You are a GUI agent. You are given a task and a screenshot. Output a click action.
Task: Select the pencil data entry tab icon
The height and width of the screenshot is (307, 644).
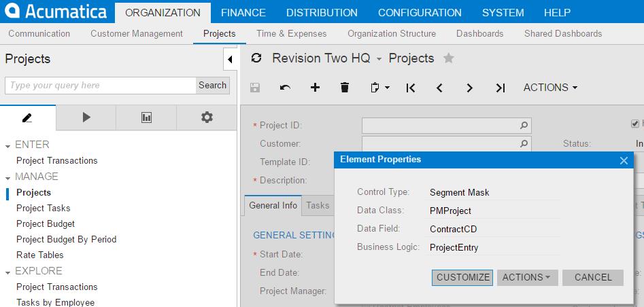27,118
